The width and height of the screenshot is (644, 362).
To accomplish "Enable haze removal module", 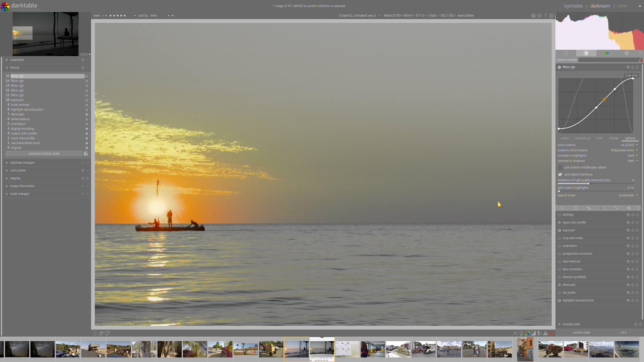I will coord(559,261).
